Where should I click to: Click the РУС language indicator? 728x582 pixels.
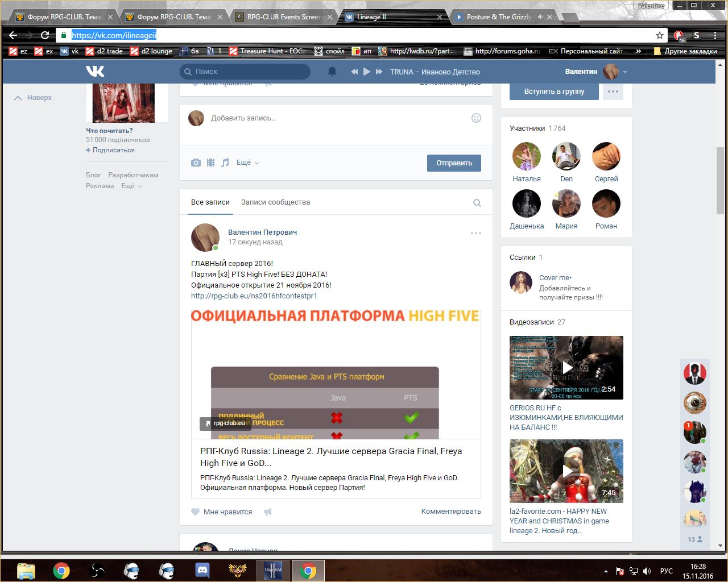(x=667, y=571)
